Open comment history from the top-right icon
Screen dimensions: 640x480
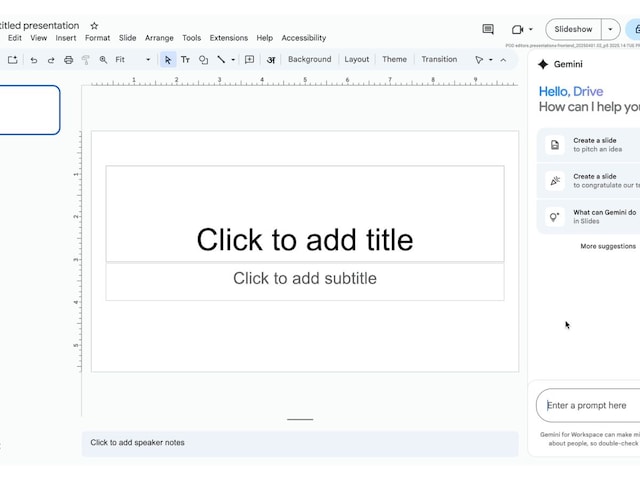[x=488, y=30]
